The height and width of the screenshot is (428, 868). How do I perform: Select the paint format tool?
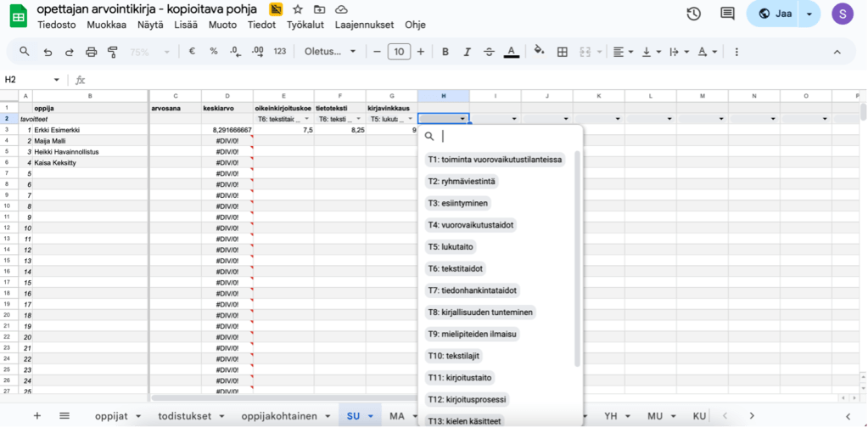113,52
